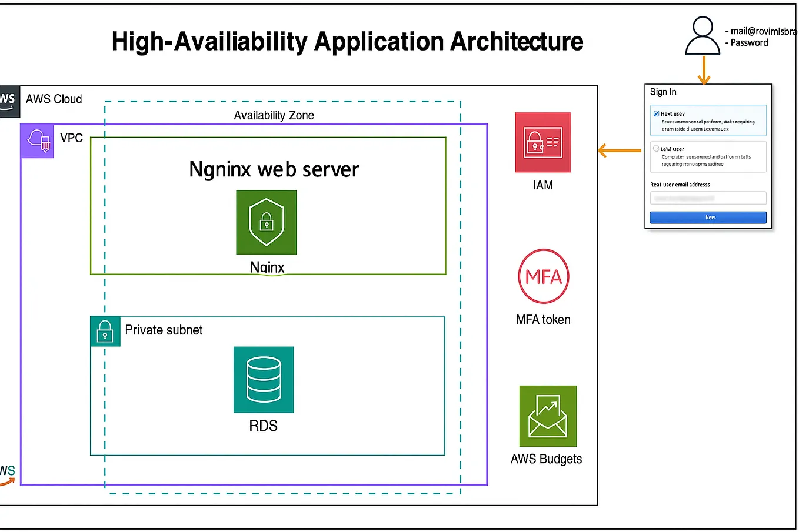The width and height of the screenshot is (799, 532).
Task: Click the Sign In panel title
Action: [x=663, y=92]
